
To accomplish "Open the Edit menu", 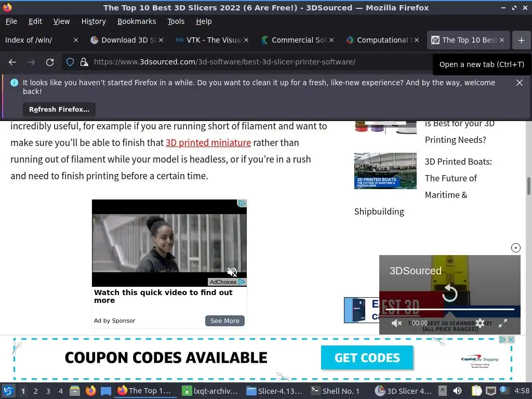I will [35, 21].
